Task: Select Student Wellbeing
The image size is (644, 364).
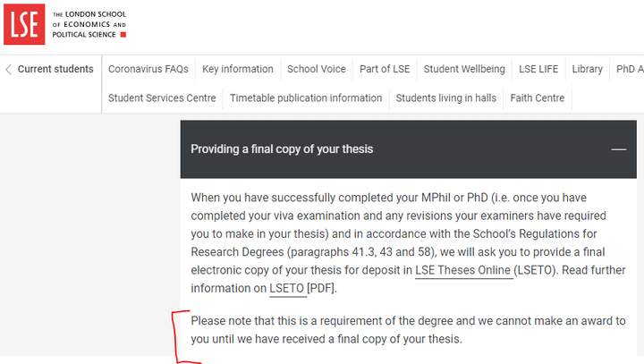Action: point(464,69)
